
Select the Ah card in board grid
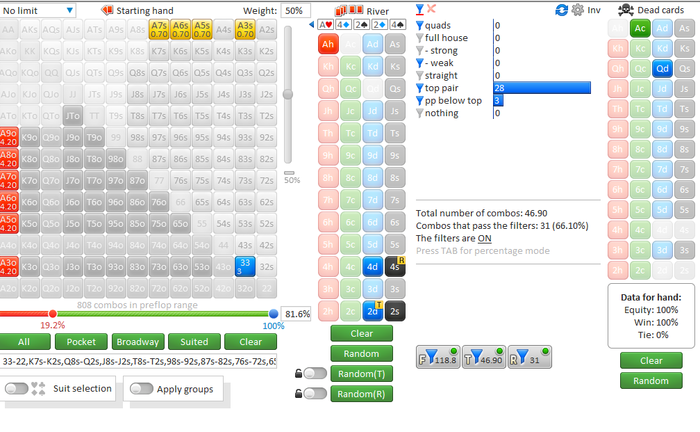pyautogui.click(x=328, y=44)
